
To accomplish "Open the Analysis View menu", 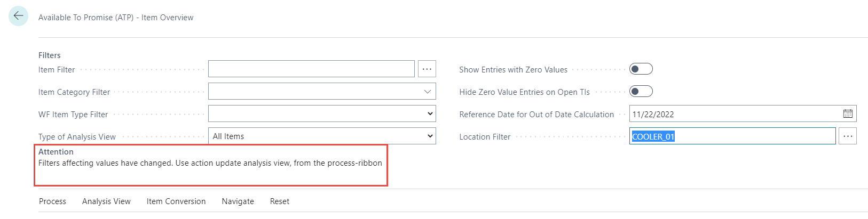I will (x=106, y=201).
